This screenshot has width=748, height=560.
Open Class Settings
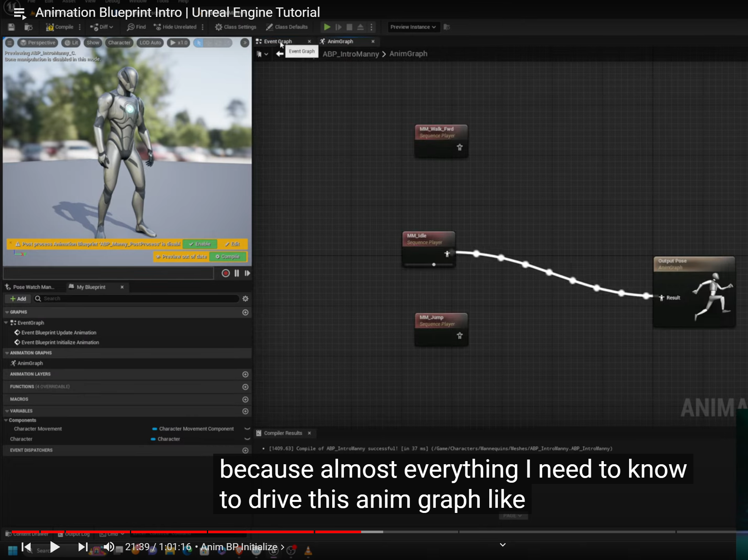point(236,27)
